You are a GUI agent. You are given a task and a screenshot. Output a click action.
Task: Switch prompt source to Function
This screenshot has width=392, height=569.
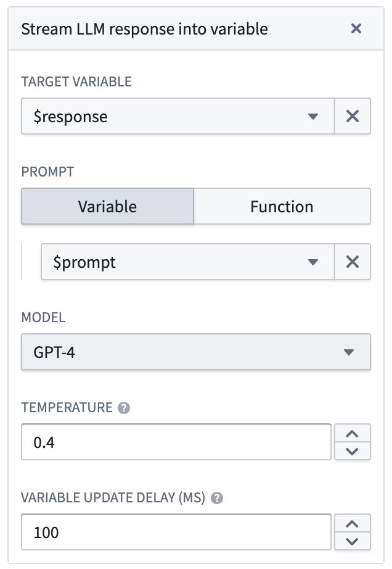point(282,206)
